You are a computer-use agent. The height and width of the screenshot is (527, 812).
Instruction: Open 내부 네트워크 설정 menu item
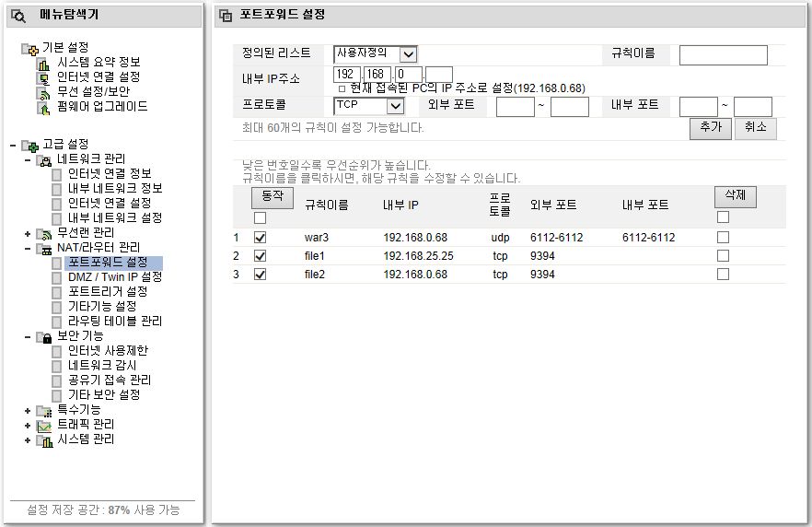point(115,218)
